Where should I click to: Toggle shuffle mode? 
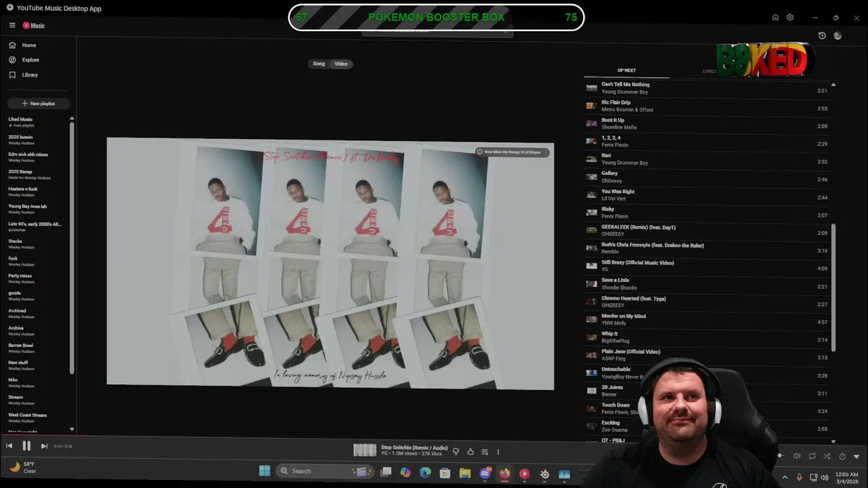827,456
